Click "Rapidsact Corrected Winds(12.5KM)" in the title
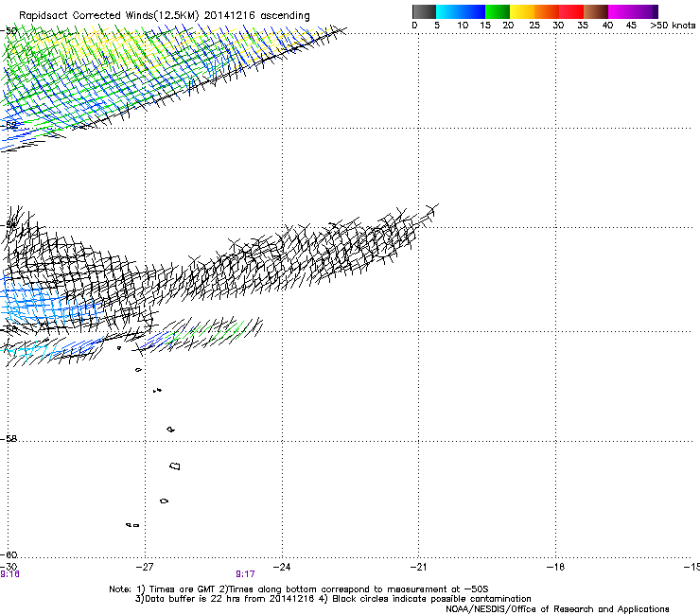Screen dimensions: 700x615 tap(109, 16)
